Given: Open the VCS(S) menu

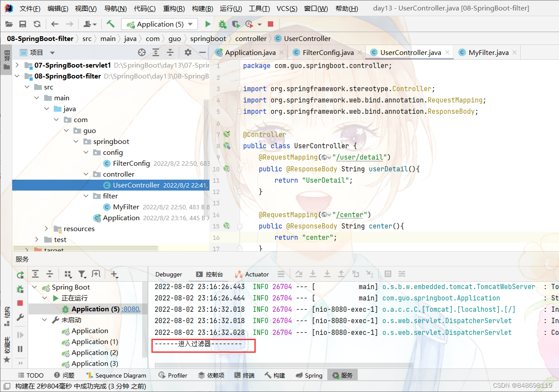Looking at the screenshot, I should [x=287, y=9].
